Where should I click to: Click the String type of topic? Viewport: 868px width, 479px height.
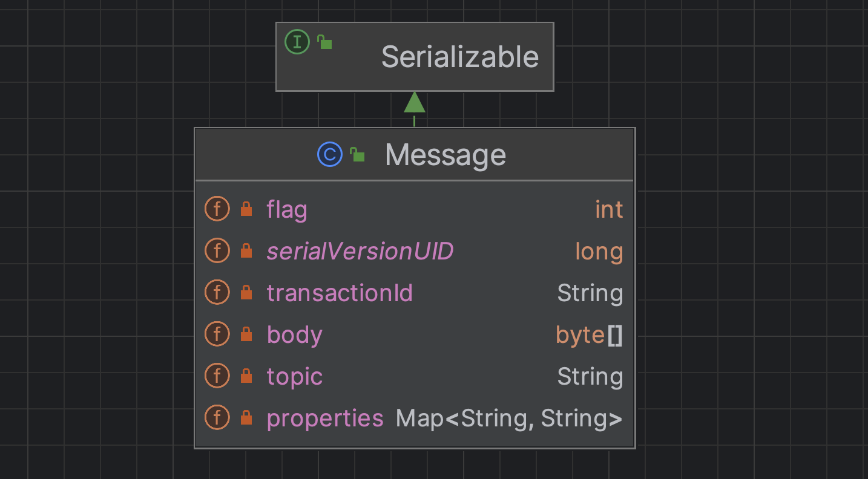(590, 377)
